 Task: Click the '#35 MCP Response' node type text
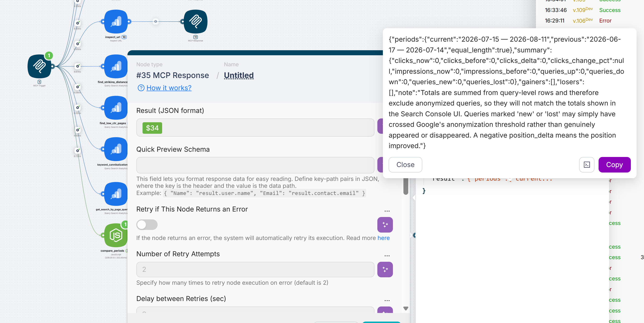tap(172, 75)
